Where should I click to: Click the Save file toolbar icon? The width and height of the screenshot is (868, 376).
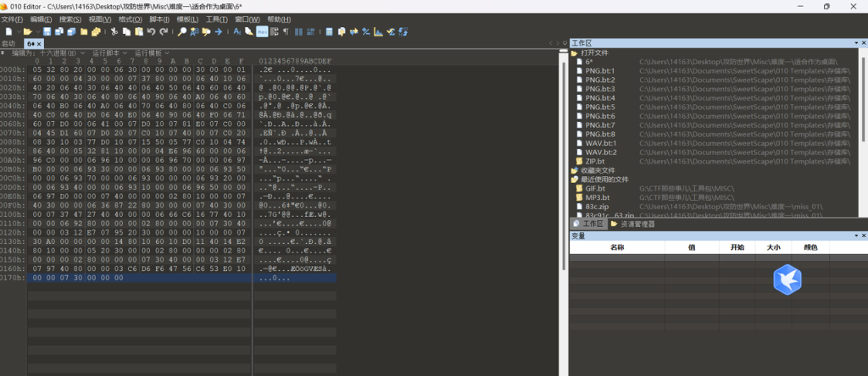[x=47, y=32]
